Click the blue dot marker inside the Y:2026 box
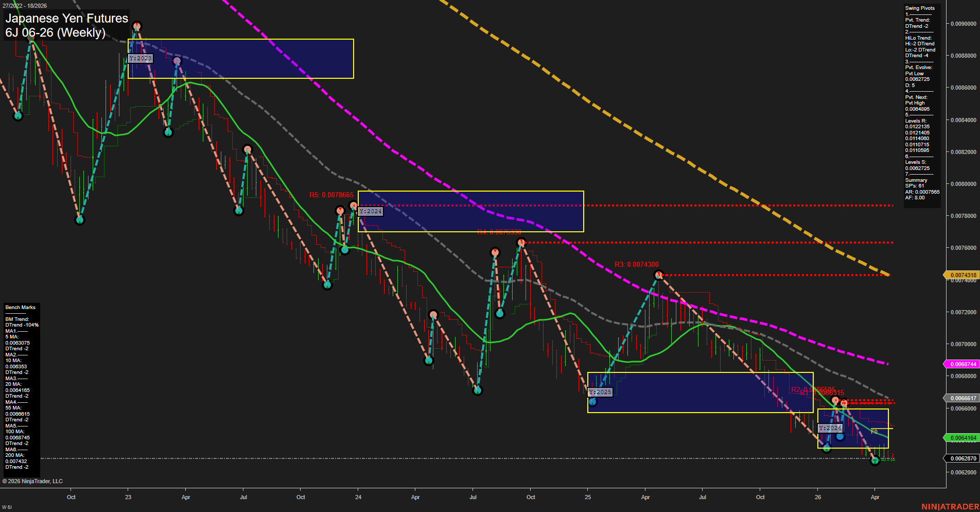Screen dimensions: 980x512 point(841,436)
